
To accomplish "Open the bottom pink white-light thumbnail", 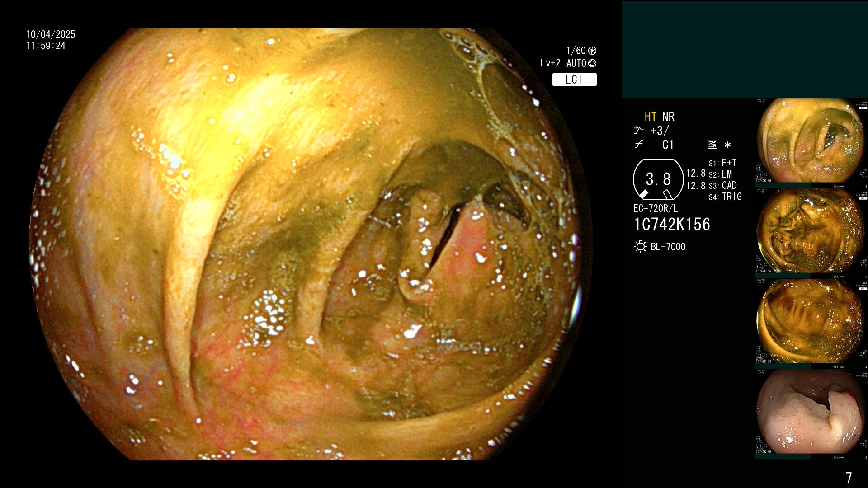I will (811, 414).
